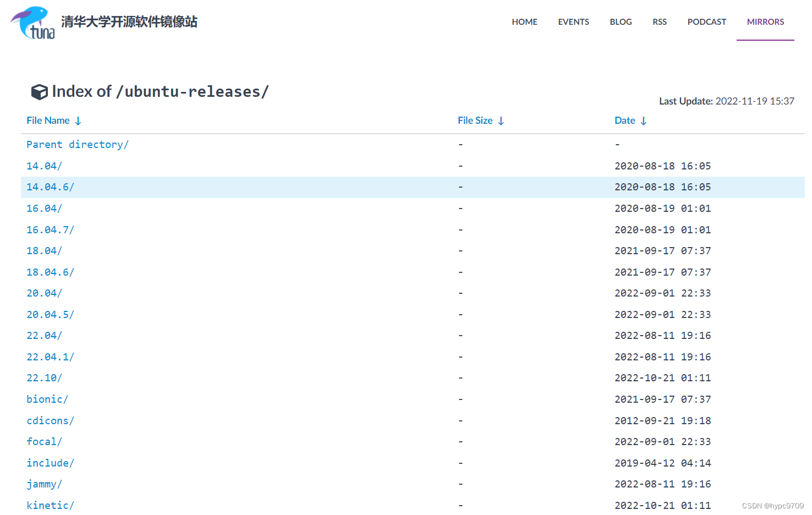Click date 2020-08-18 16:05 in 14.04/ row
Image resolution: width=812 pixels, height=515 pixels.
(x=662, y=166)
